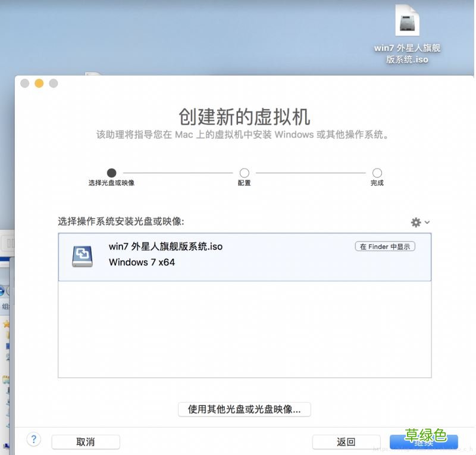Click the blue hard drive icon beside the ISO entry
The height and width of the screenshot is (455, 476).
pos(82,254)
